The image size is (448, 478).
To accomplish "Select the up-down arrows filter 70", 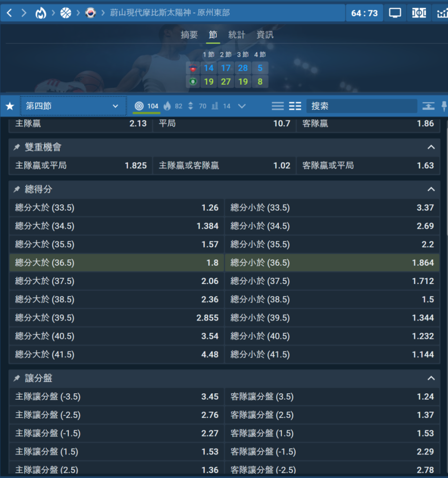I will 197,106.
